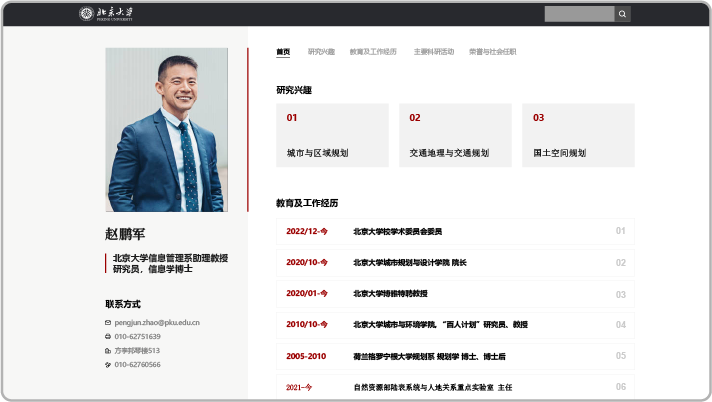Click the 2020/01-今 experience row
Viewport: 712px width, 402px height.
(455, 294)
